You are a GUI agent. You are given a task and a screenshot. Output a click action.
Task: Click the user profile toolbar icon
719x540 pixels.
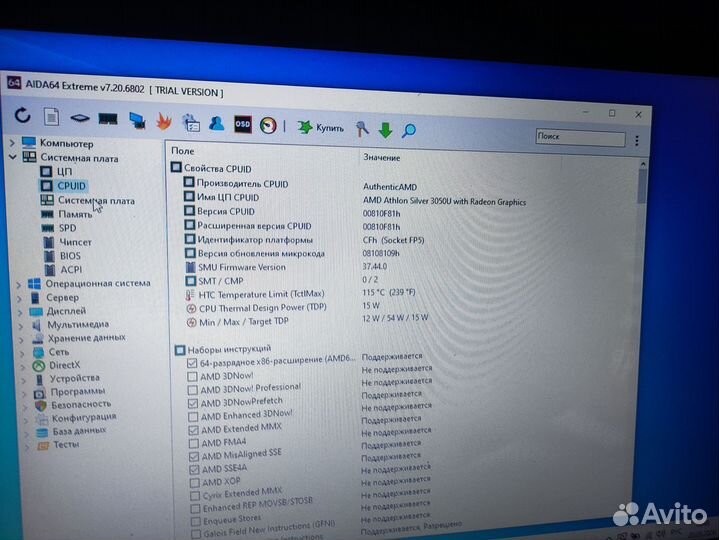pos(216,123)
